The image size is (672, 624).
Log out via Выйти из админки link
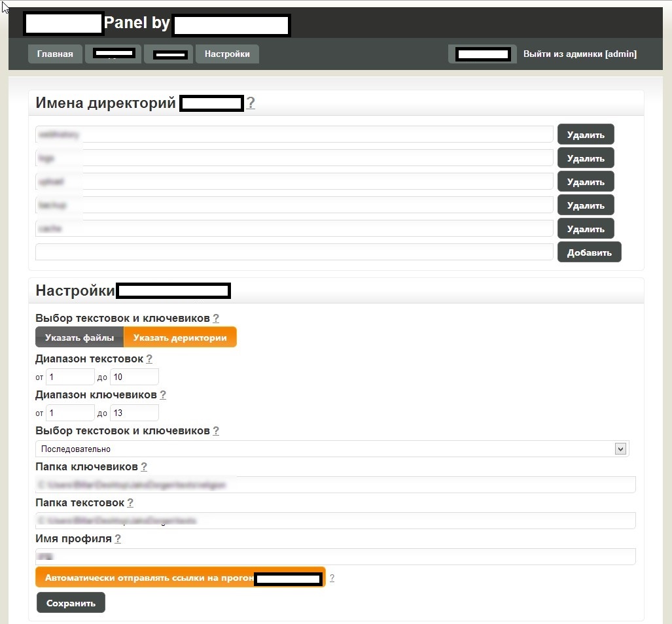point(579,54)
